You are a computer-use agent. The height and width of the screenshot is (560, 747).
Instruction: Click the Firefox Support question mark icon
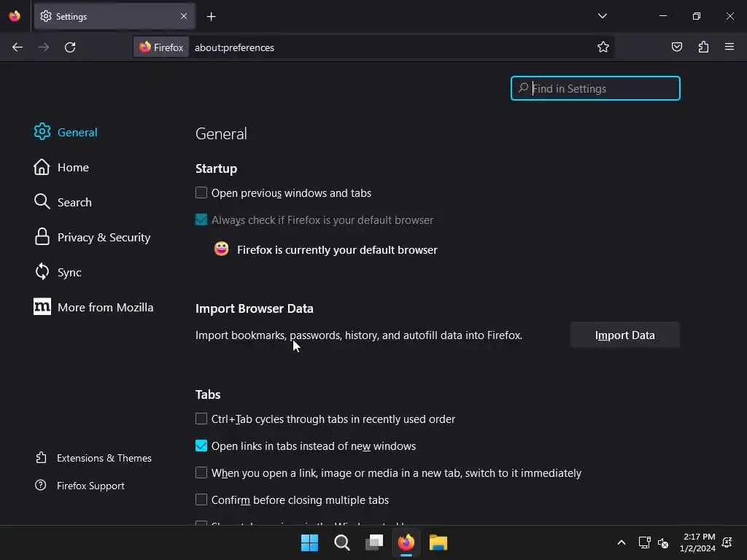[41, 485]
